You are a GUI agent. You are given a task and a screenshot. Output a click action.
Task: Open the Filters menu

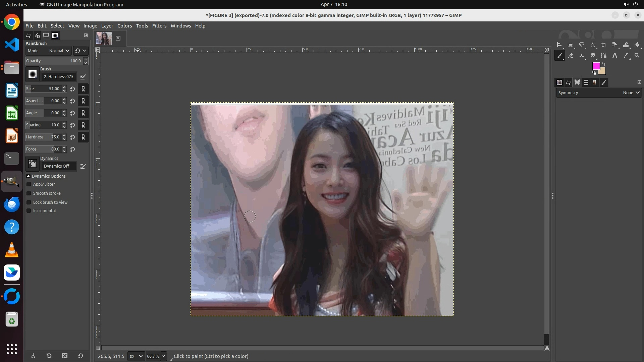tap(159, 26)
